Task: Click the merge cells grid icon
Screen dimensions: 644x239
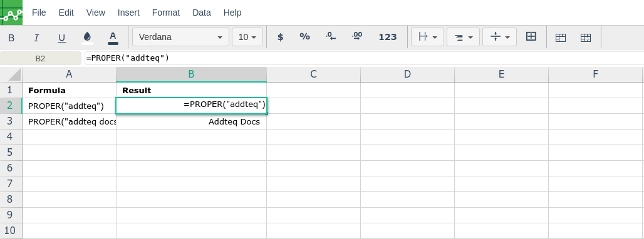Action: 531,37
